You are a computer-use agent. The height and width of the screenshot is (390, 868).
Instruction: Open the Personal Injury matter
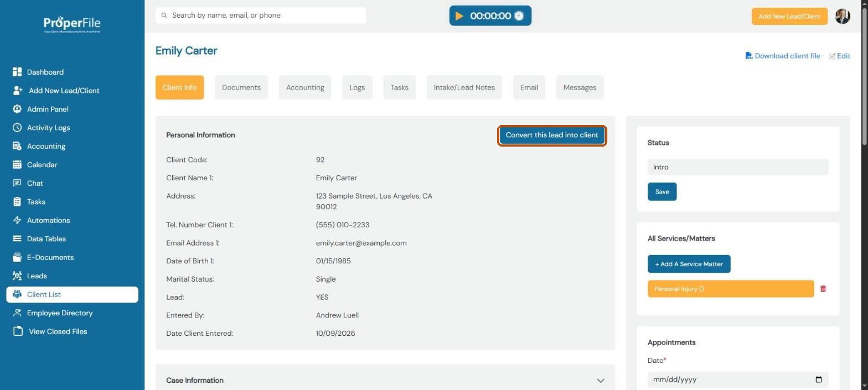coord(731,289)
